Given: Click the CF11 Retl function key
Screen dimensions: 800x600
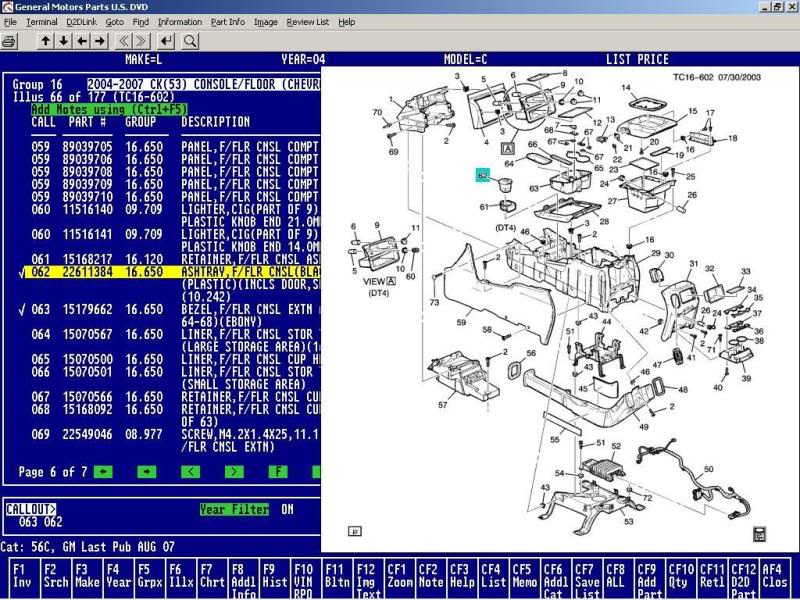Looking at the screenshot, I should 713,579.
